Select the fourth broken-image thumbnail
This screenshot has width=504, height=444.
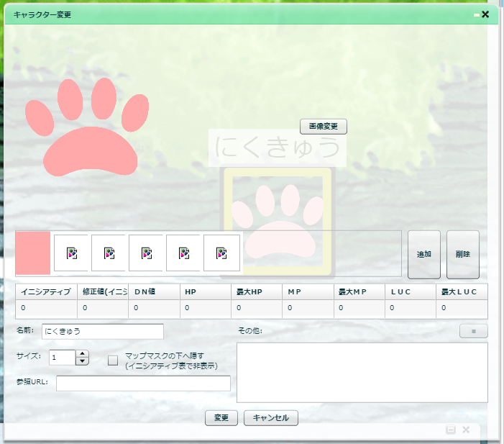point(183,253)
